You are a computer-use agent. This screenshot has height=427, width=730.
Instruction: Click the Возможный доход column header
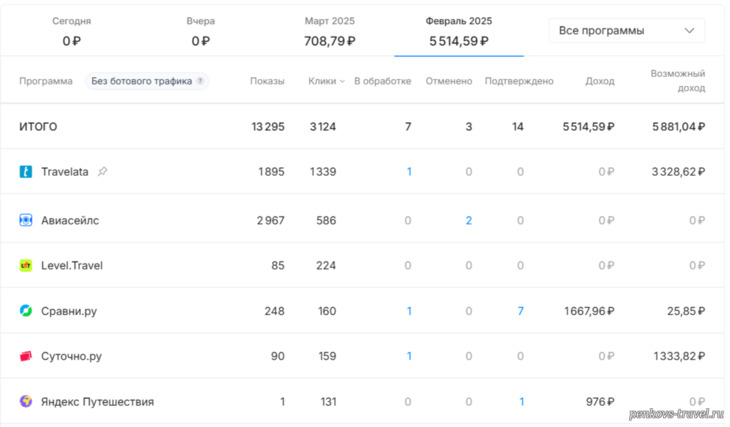click(678, 81)
